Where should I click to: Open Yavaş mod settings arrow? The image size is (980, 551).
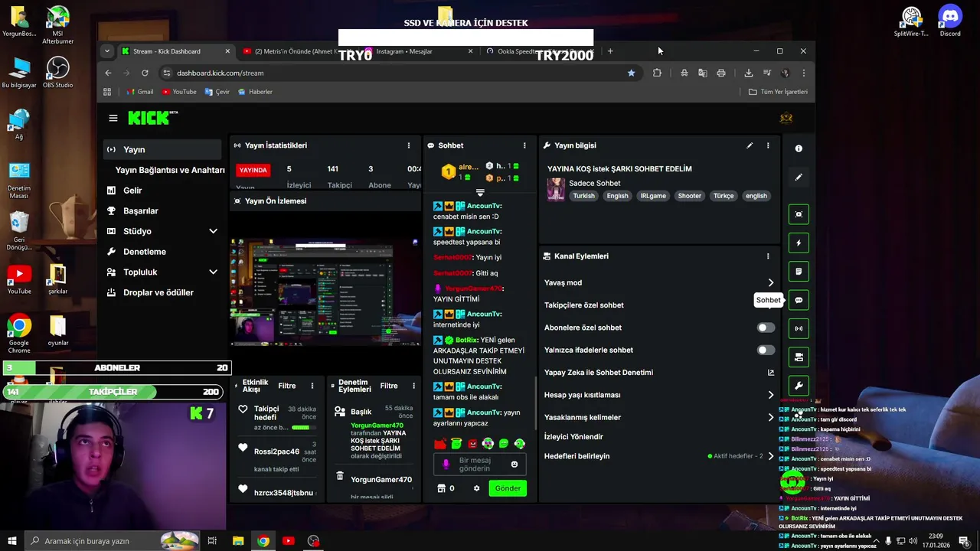pyautogui.click(x=771, y=283)
